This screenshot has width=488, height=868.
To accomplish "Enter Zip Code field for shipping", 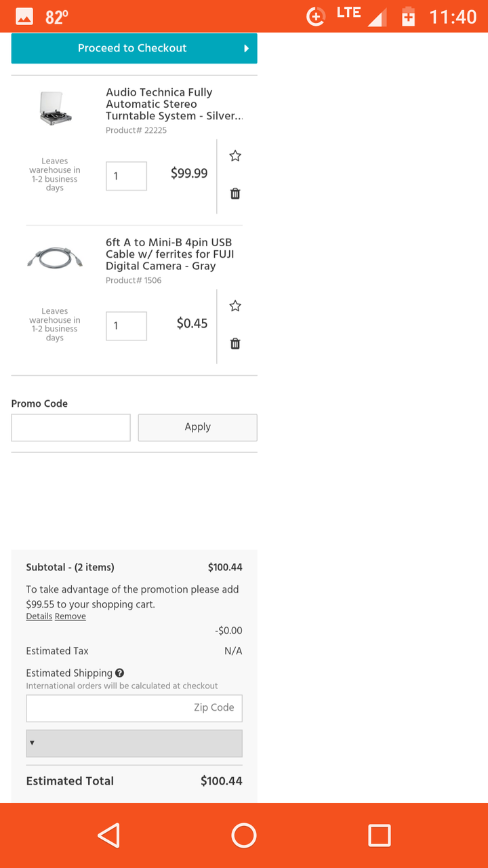I will (134, 708).
